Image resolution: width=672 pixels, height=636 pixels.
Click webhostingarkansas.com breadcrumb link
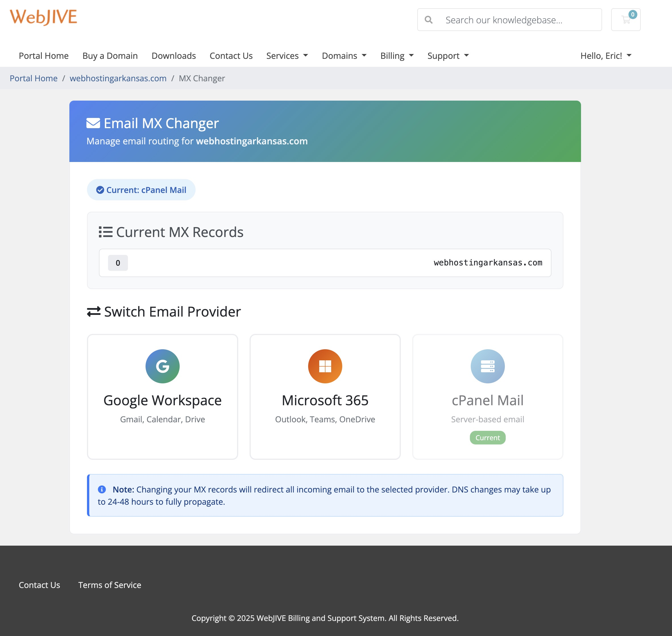[x=118, y=78]
